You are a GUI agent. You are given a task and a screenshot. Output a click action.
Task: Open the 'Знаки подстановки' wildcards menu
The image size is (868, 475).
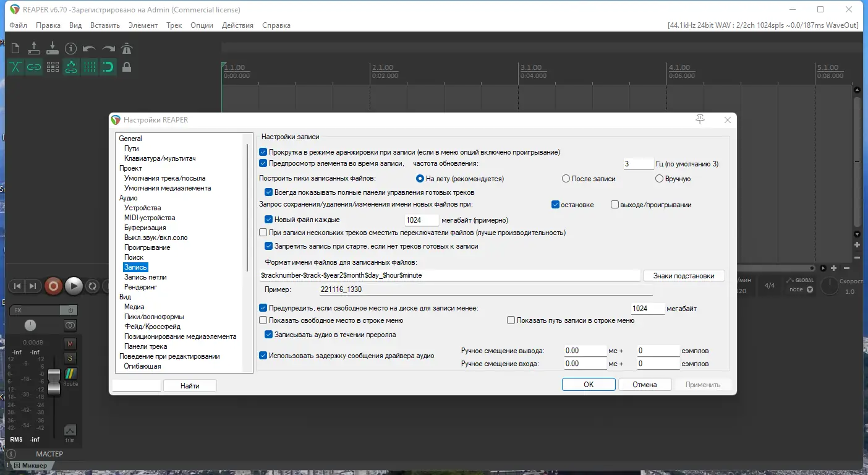684,275
